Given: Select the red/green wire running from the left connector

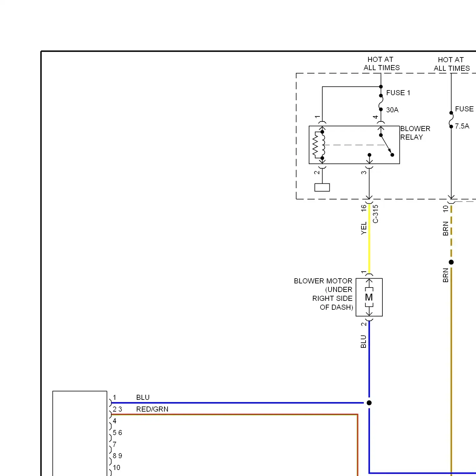Looking at the screenshot, I should [x=234, y=414].
